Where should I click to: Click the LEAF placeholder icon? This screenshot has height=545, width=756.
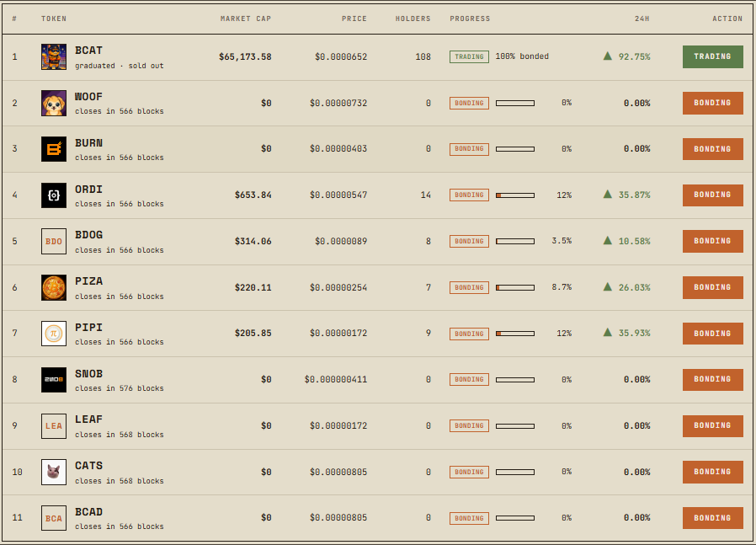54,426
